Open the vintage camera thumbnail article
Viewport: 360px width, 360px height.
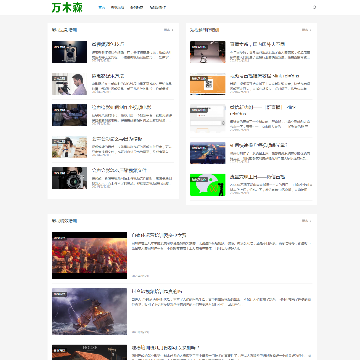click(x=69, y=52)
